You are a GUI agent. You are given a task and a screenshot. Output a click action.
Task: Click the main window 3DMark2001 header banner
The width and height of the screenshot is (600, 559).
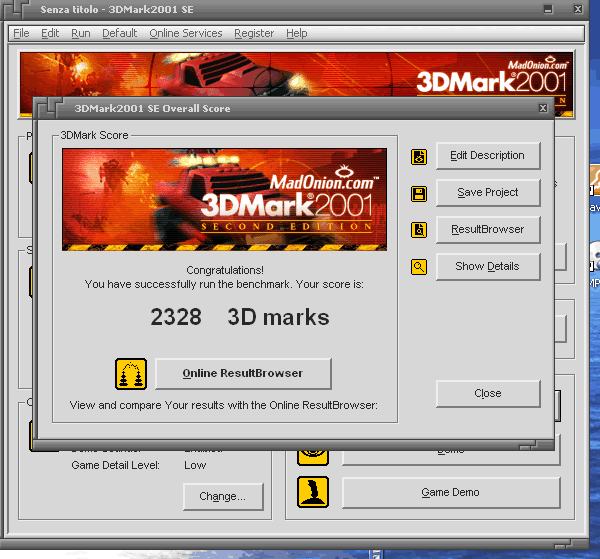coord(297,74)
